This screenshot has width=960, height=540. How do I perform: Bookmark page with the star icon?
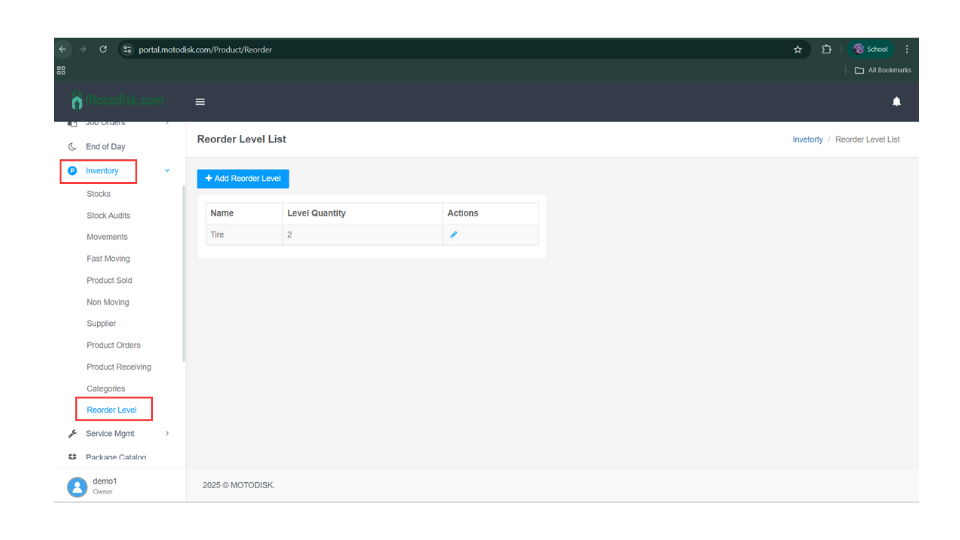pos(797,49)
